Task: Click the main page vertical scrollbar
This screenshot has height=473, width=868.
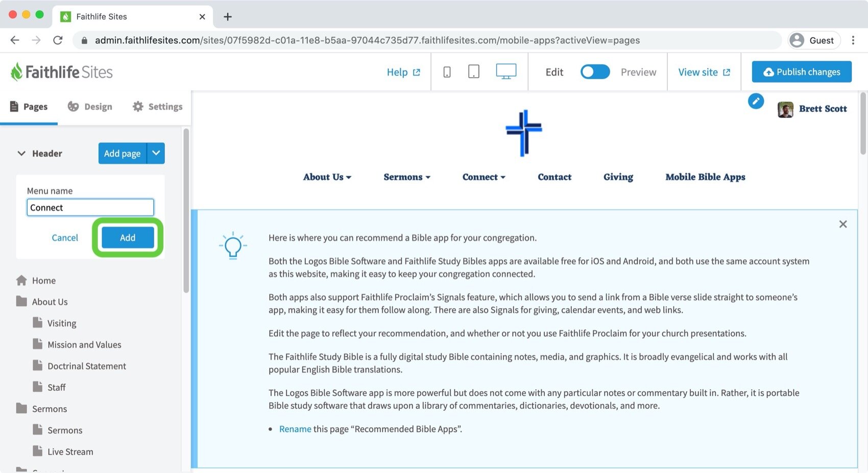Action: 863,123
